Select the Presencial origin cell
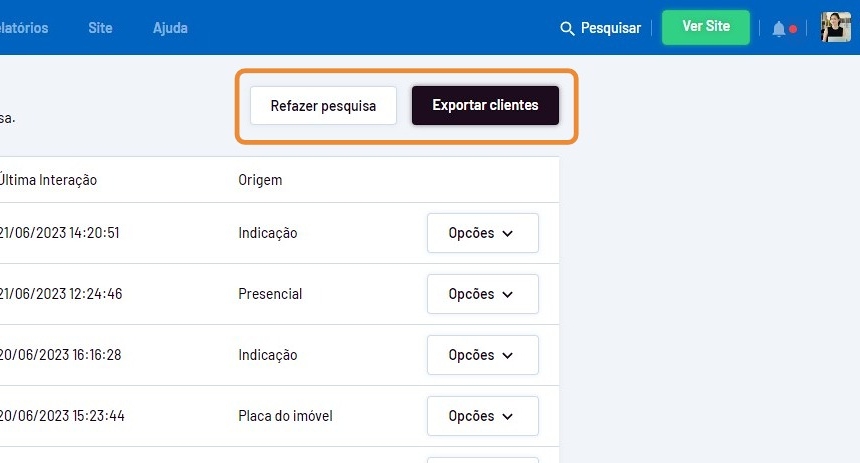860x463 pixels. click(x=270, y=294)
